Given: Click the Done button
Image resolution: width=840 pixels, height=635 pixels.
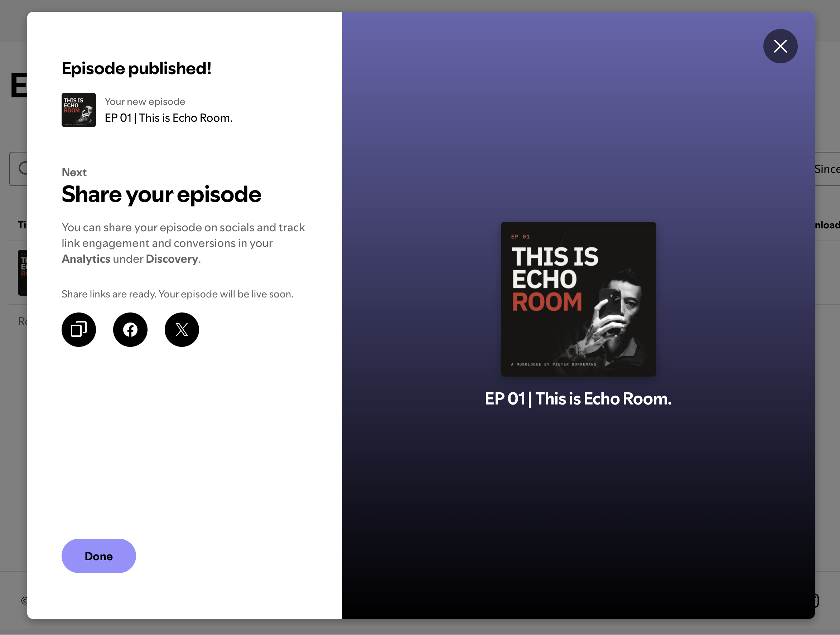Looking at the screenshot, I should 99,556.
